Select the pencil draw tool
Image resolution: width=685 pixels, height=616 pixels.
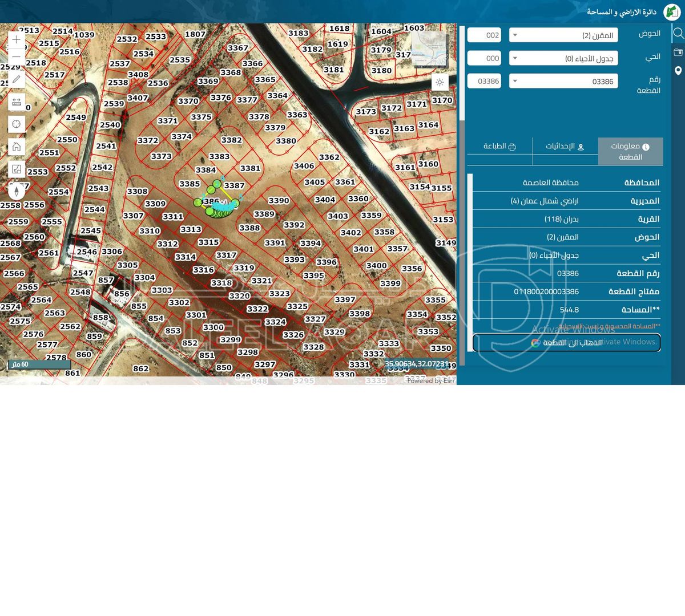point(16,80)
